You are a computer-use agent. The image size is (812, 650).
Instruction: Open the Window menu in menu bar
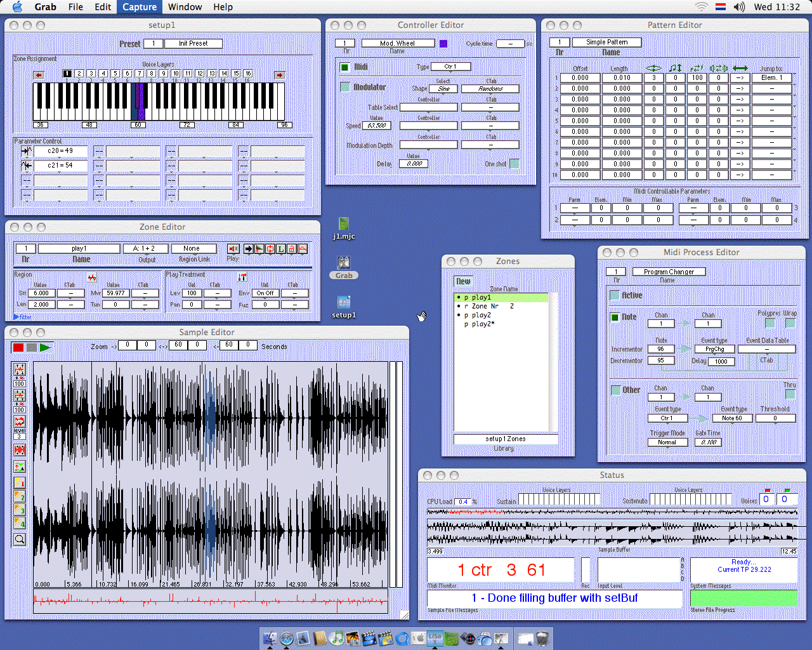pos(185,7)
